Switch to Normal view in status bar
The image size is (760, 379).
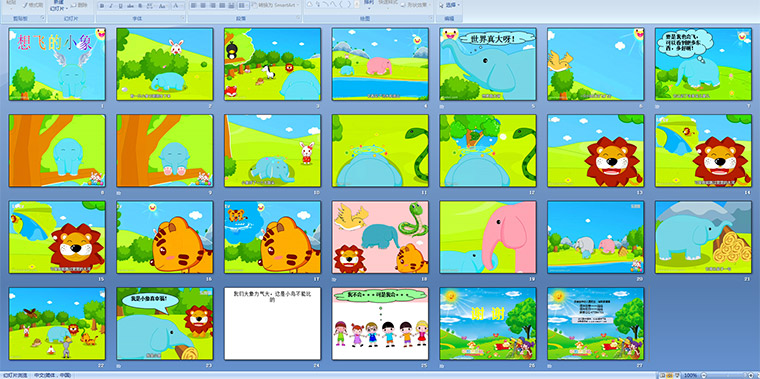coord(662,375)
